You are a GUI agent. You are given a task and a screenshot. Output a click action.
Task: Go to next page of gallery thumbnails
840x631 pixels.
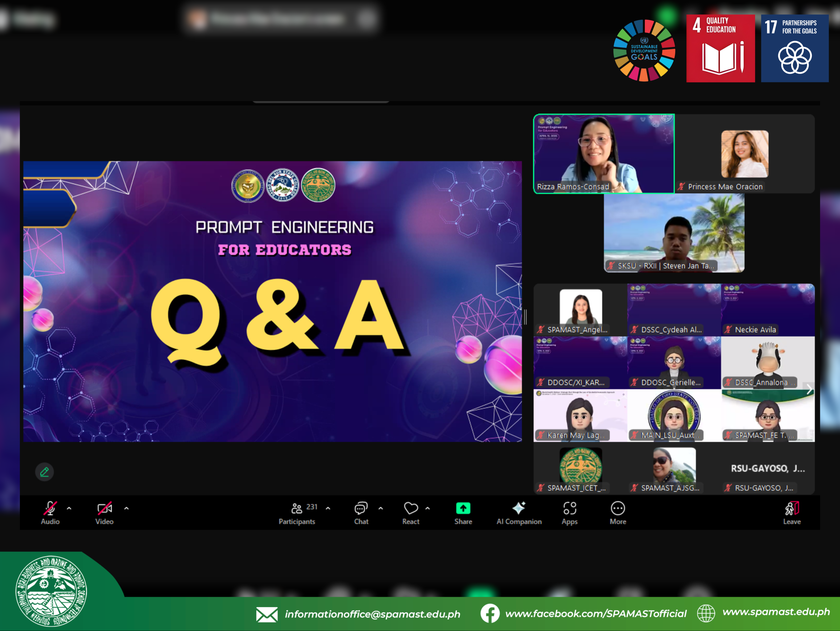click(809, 389)
